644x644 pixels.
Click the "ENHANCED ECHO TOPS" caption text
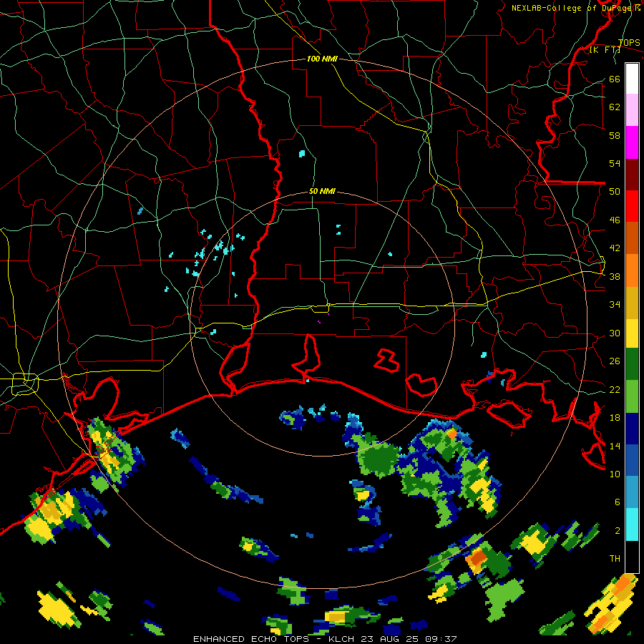(x=251, y=639)
